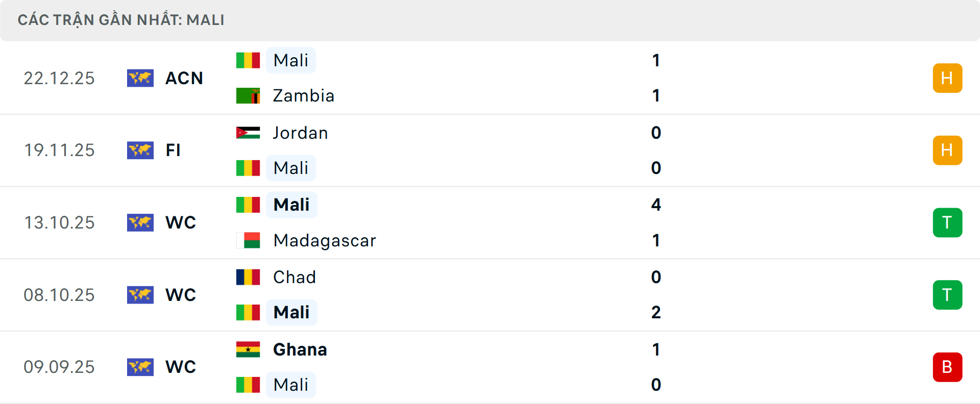Click the Mali score 4 against Madagascar
The image size is (980, 404).
[x=656, y=205]
